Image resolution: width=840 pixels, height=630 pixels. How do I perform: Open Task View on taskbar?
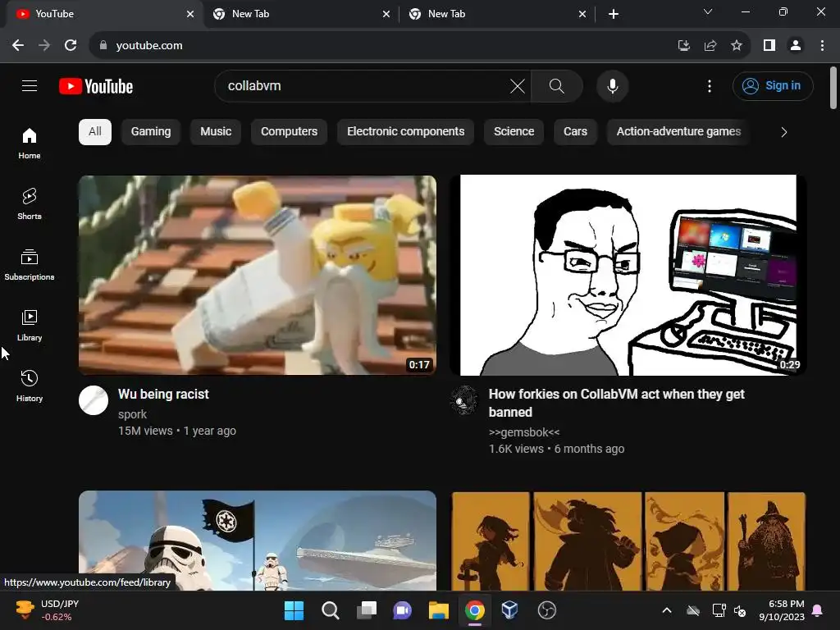click(367, 610)
